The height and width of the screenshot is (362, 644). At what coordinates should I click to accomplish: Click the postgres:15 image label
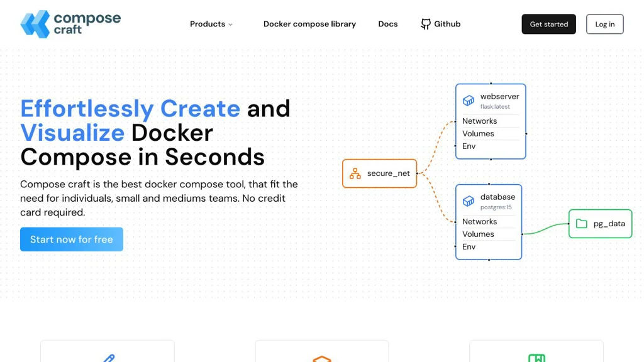coord(496,207)
